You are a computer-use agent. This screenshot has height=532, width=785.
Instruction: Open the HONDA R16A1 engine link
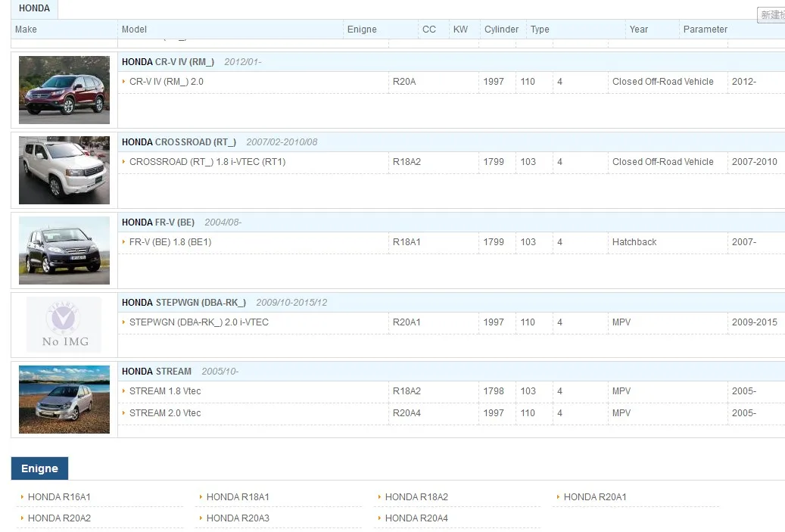(59, 497)
